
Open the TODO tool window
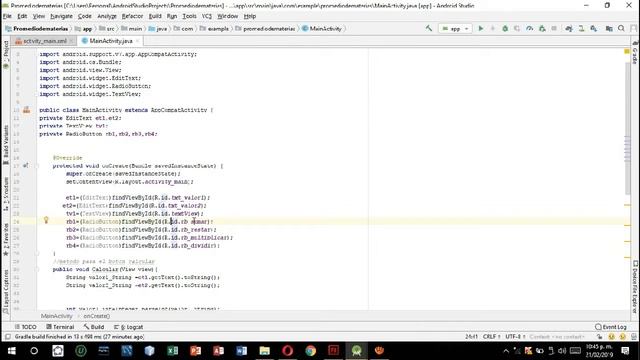[25, 327]
